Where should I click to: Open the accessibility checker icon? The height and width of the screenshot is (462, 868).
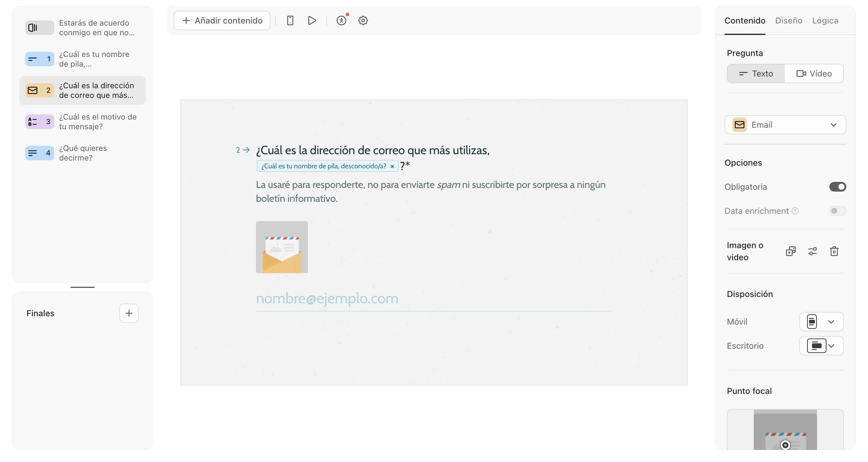(342, 20)
